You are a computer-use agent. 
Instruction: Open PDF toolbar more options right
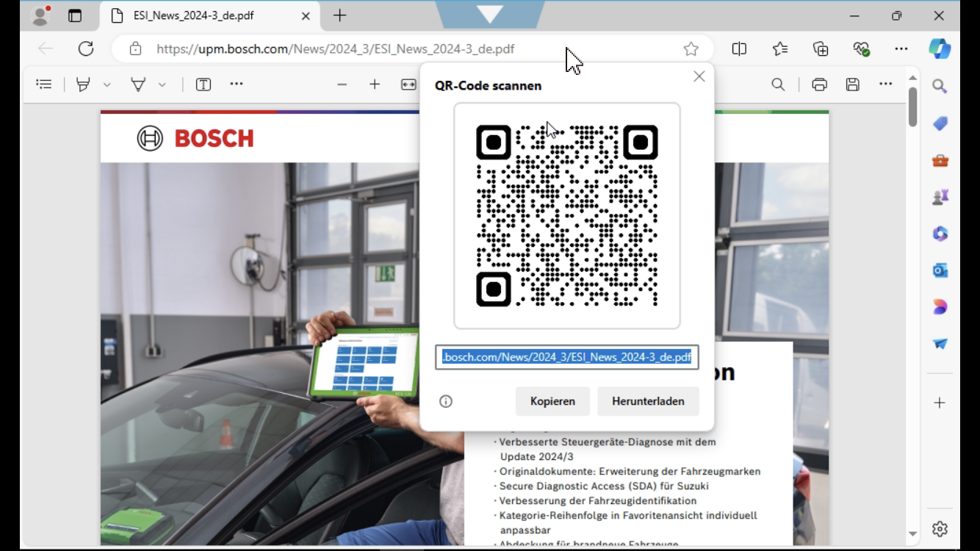(x=886, y=84)
